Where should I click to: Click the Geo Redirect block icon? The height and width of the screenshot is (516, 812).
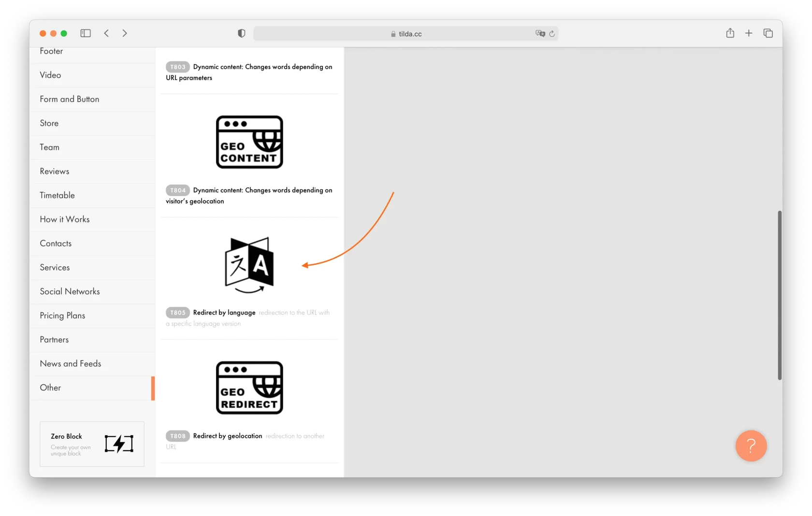249,387
